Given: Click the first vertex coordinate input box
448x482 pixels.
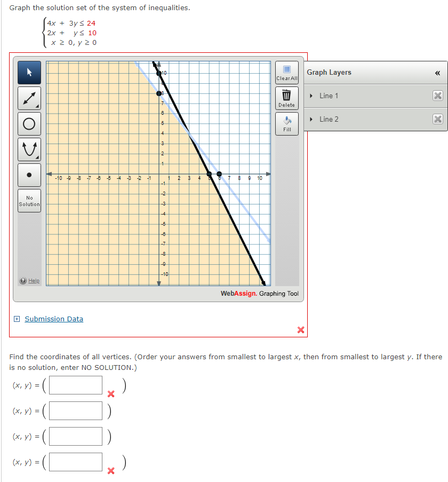Looking at the screenshot, I should point(75,385).
